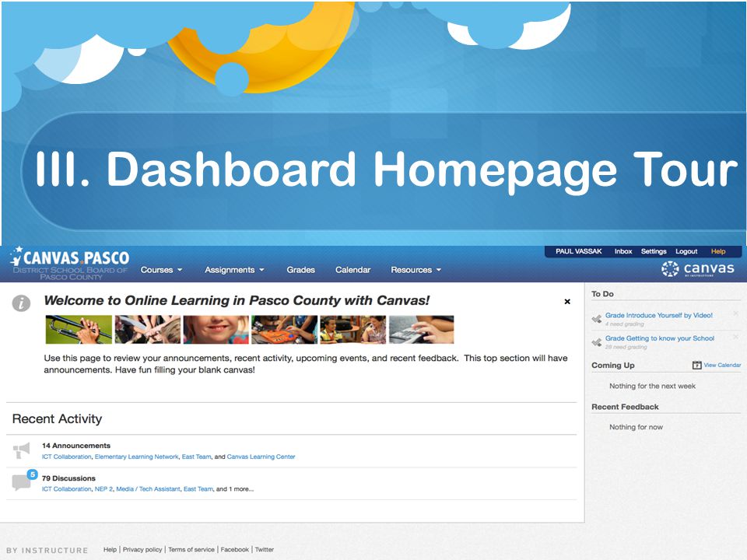
Task: Click the info icon beside welcome message
Action: [22, 303]
